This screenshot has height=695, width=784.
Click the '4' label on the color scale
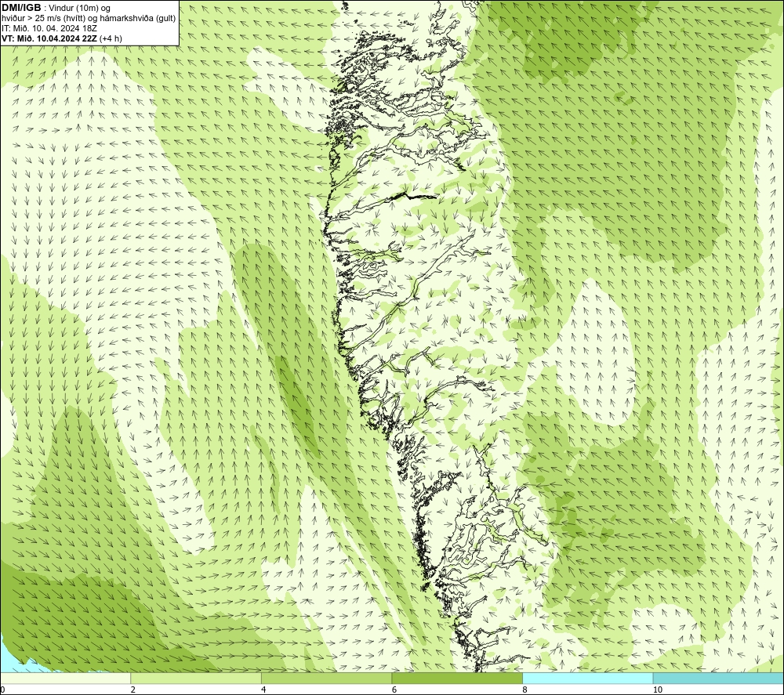click(x=263, y=690)
